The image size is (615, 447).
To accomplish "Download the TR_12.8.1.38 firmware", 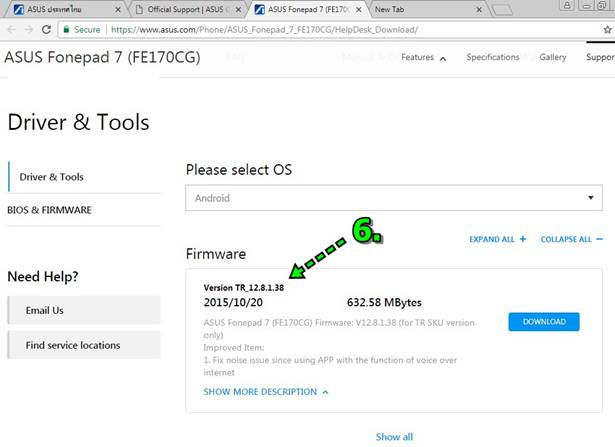I will point(544,322).
